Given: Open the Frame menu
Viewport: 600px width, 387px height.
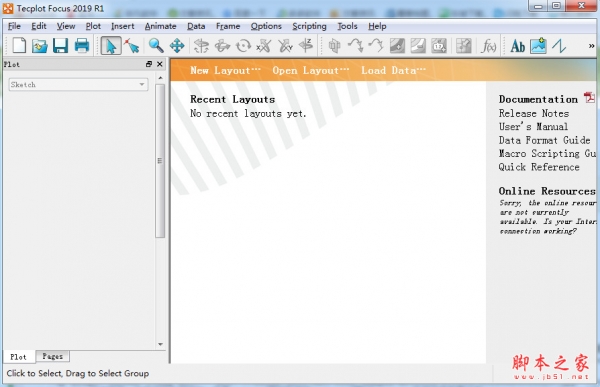Looking at the screenshot, I should [228, 26].
